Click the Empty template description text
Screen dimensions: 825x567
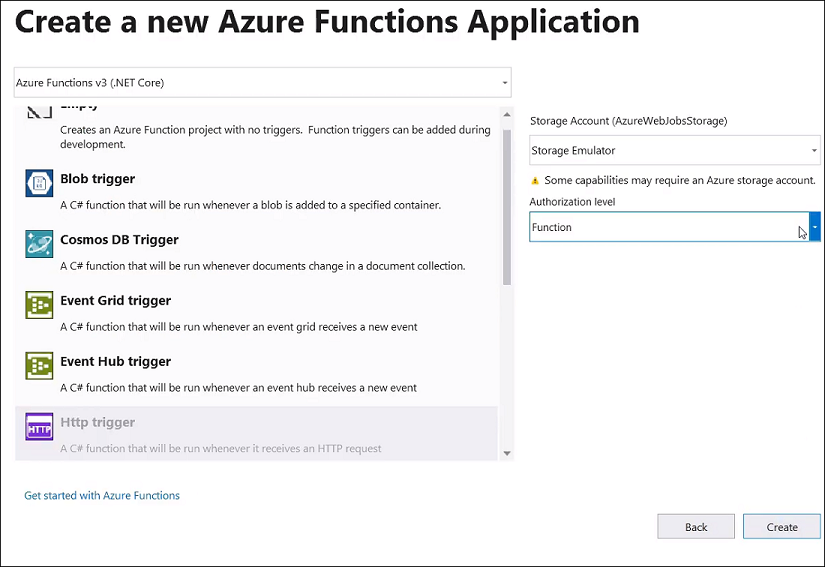click(275, 137)
